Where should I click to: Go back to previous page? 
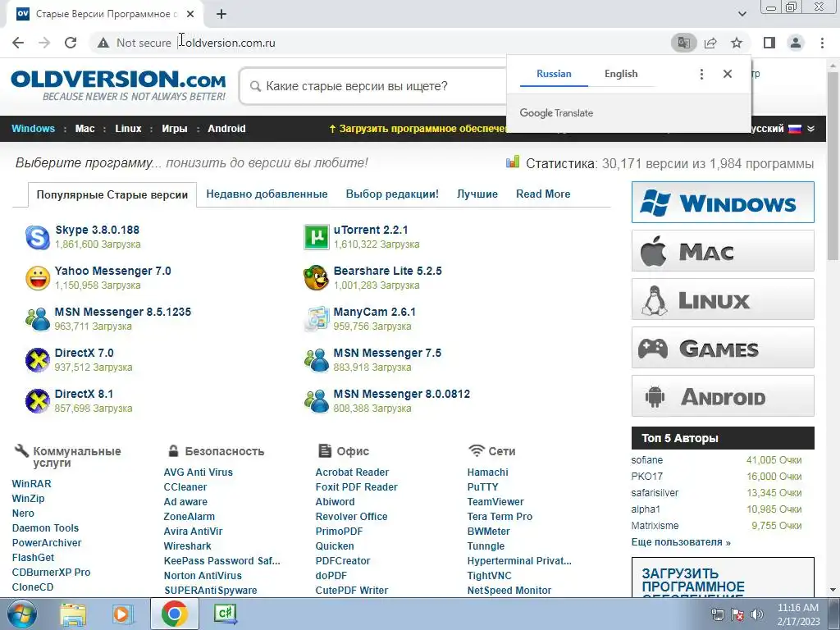click(18, 43)
